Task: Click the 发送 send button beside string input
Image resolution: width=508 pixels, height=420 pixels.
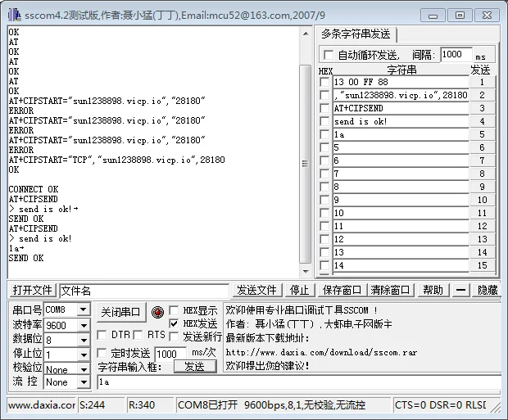Action: (x=195, y=367)
